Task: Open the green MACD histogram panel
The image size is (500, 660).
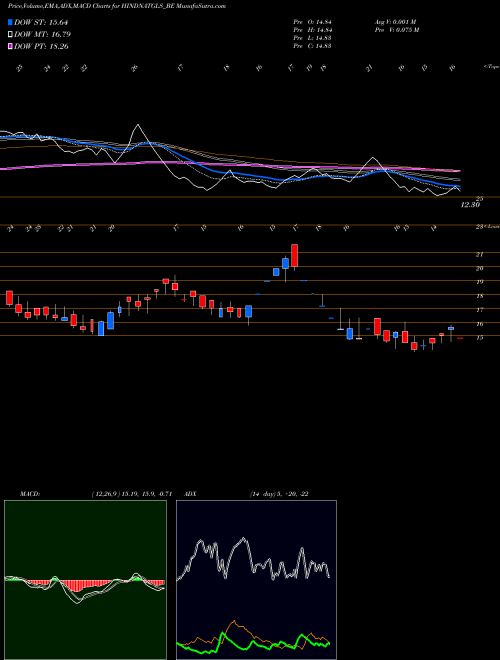Action: pyautogui.click(x=85, y=580)
